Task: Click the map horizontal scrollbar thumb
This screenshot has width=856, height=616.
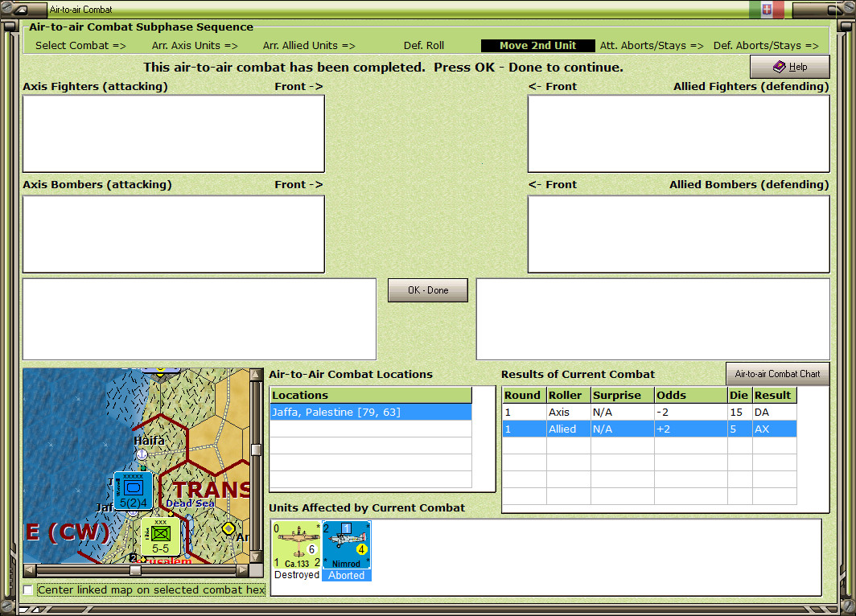Action: (x=135, y=570)
